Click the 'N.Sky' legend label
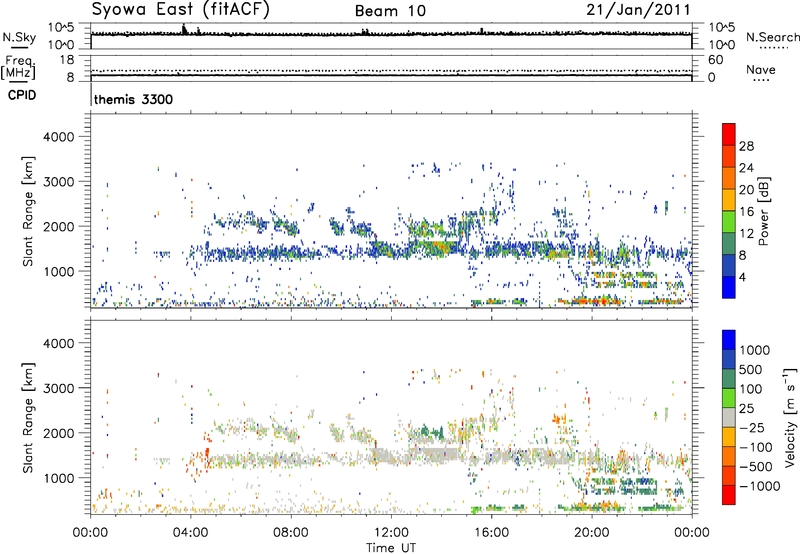800x554 pixels. point(19,37)
